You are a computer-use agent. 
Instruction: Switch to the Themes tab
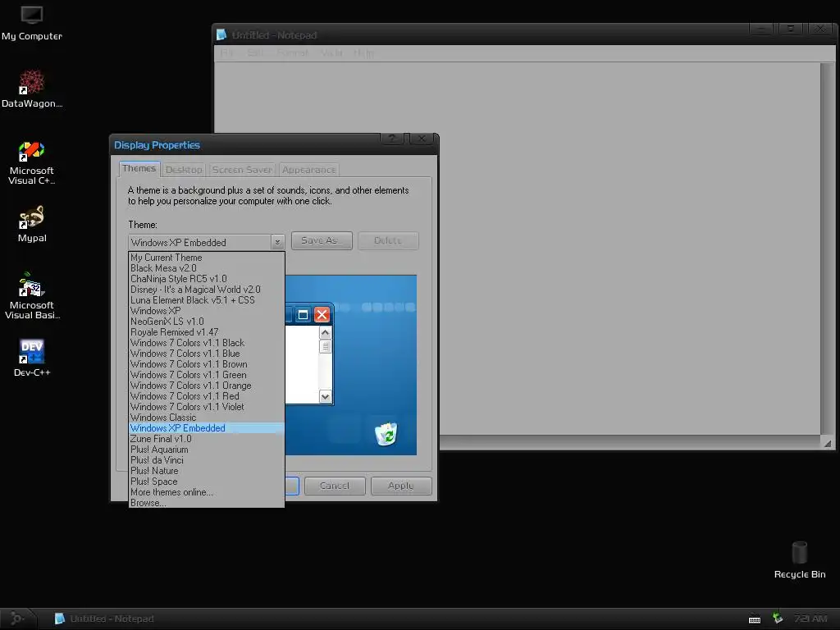[139, 169]
